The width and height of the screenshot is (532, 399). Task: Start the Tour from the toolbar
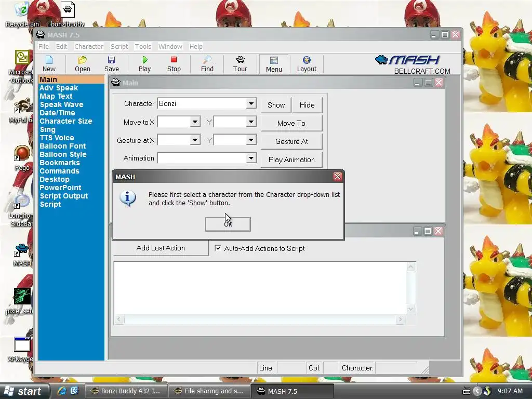tap(240, 64)
